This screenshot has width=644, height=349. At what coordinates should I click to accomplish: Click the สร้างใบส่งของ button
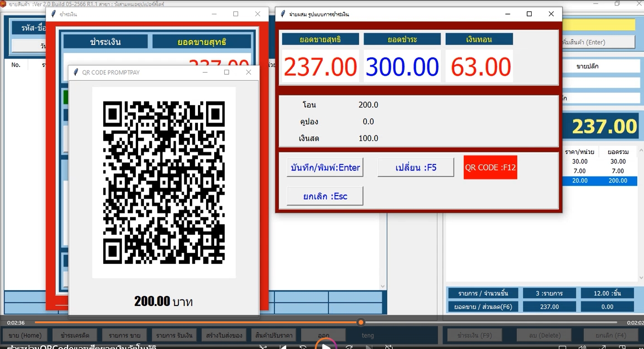click(224, 335)
